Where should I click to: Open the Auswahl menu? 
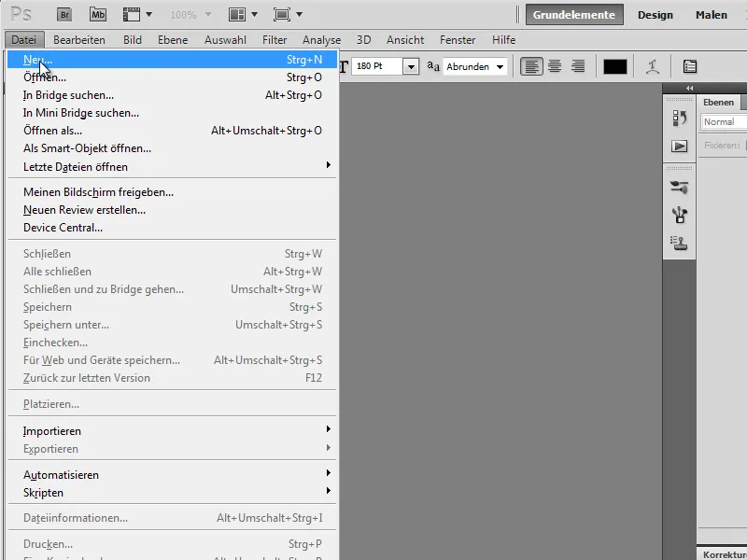(x=225, y=40)
